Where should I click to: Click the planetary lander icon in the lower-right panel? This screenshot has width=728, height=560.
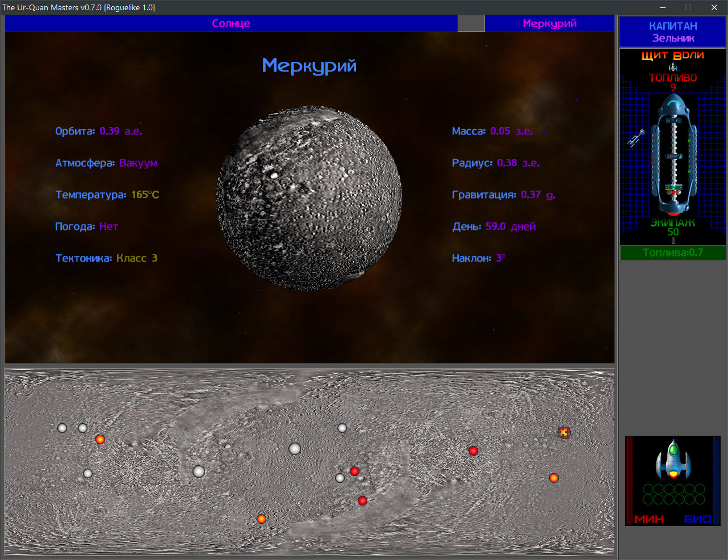click(673, 459)
